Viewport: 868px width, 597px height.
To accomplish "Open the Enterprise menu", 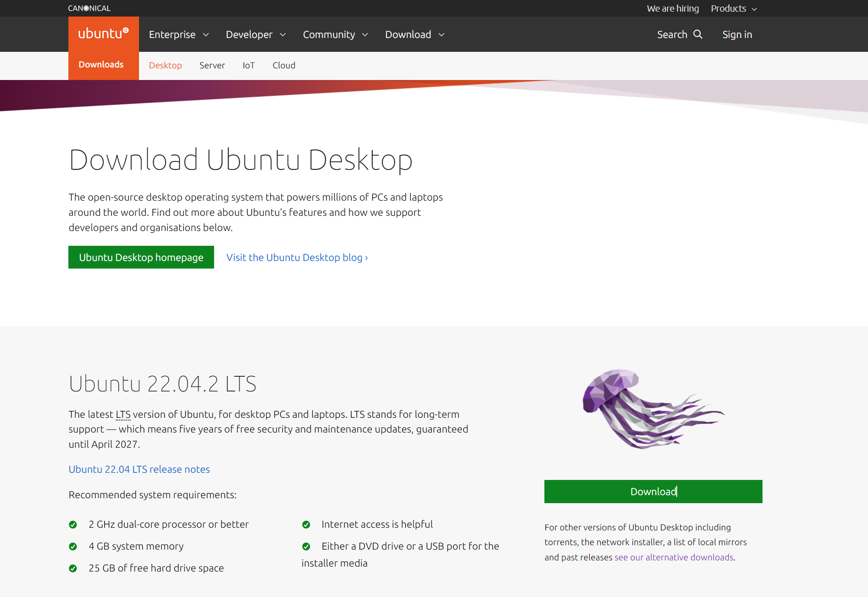I will point(179,34).
